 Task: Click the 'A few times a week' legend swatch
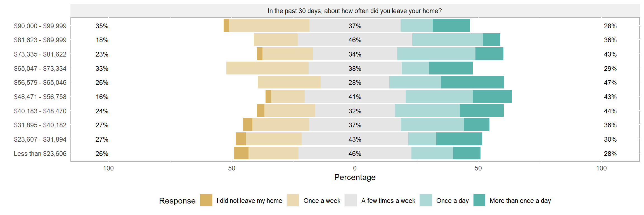351,200
